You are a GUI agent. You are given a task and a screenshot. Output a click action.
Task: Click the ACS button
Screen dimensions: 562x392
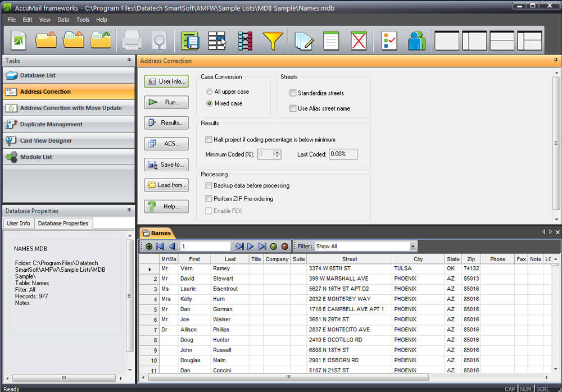click(166, 143)
